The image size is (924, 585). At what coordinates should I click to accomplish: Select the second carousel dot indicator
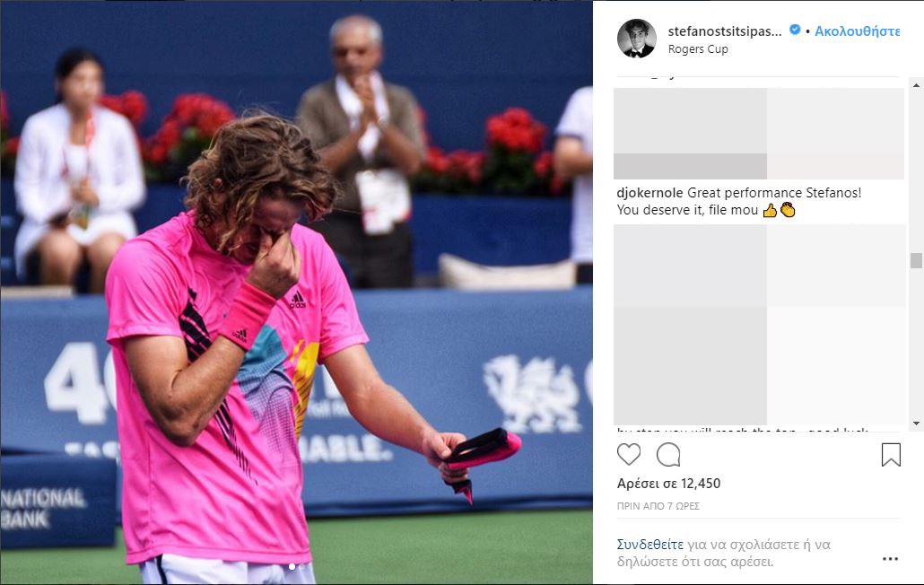click(302, 567)
